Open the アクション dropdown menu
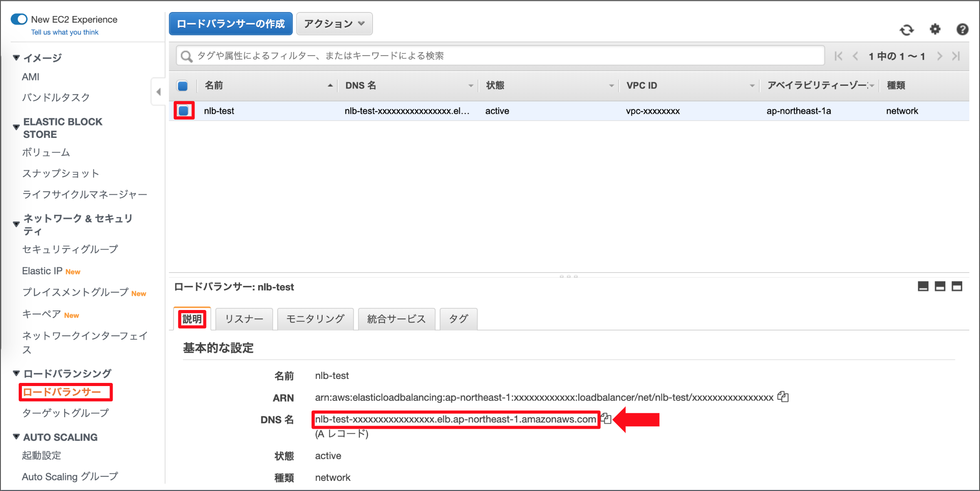980x491 pixels. click(x=334, y=24)
